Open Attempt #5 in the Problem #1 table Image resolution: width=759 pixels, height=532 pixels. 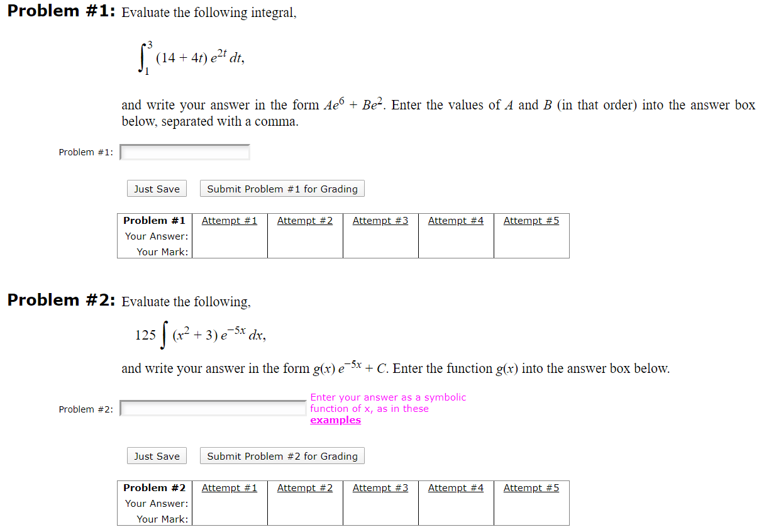coord(531,220)
